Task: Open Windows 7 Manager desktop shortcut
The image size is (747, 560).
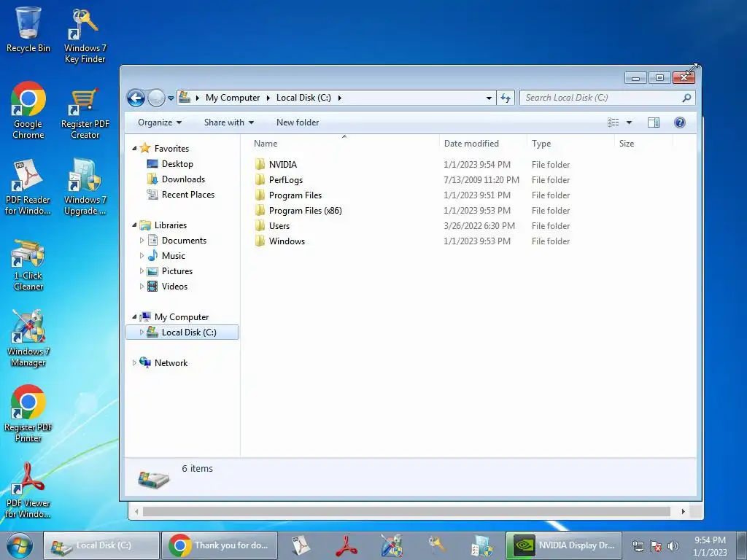Action: pyautogui.click(x=28, y=338)
